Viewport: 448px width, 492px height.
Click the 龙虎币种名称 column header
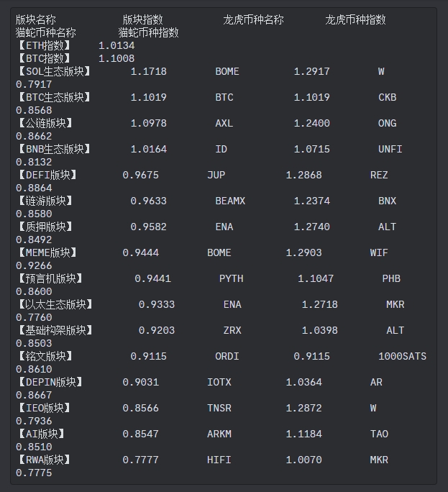pyautogui.click(x=253, y=19)
